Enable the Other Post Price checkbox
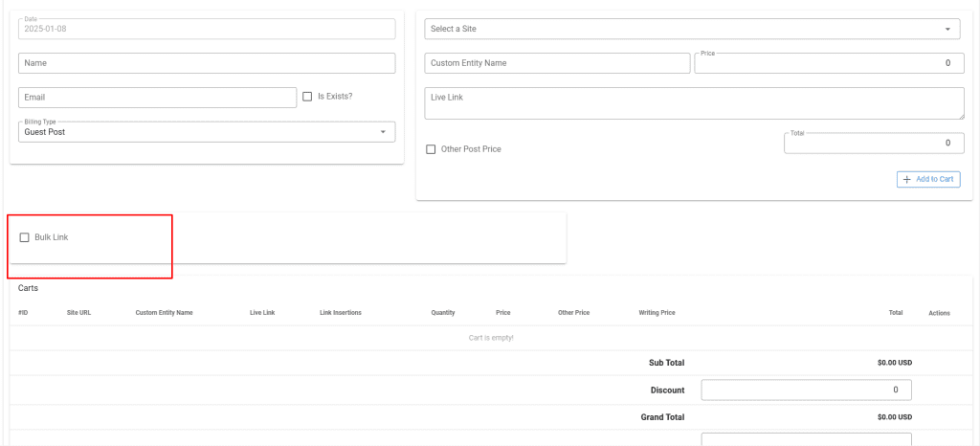This screenshot has height=446, width=980. [432, 149]
